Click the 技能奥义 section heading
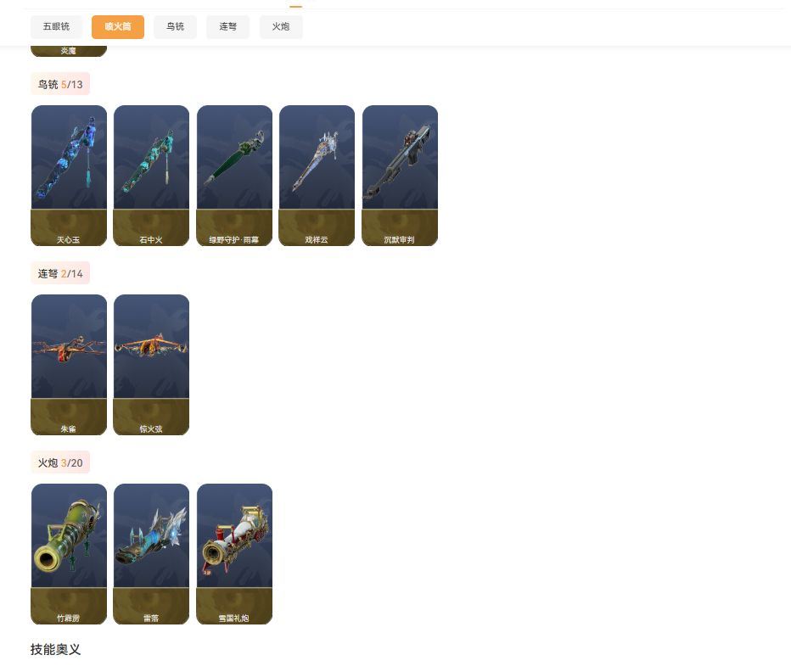Viewport: 791px width, 672px height. (x=55, y=649)
